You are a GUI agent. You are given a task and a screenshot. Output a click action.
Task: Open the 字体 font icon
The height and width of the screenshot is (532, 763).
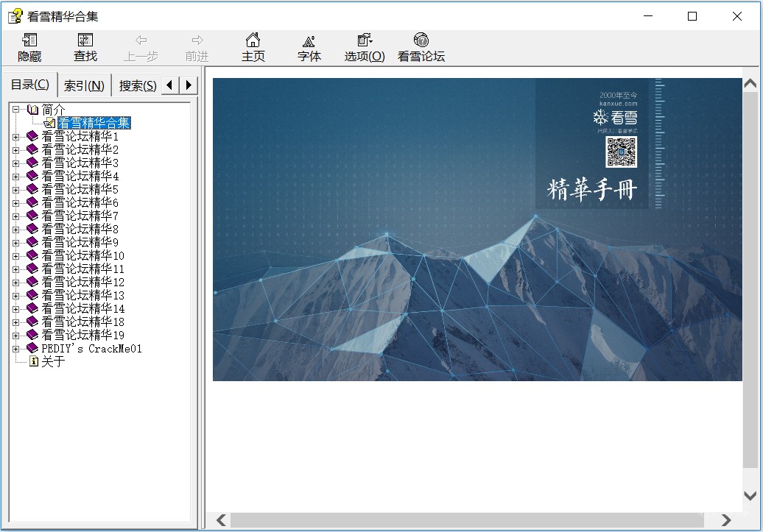click(x=309, y=41)
